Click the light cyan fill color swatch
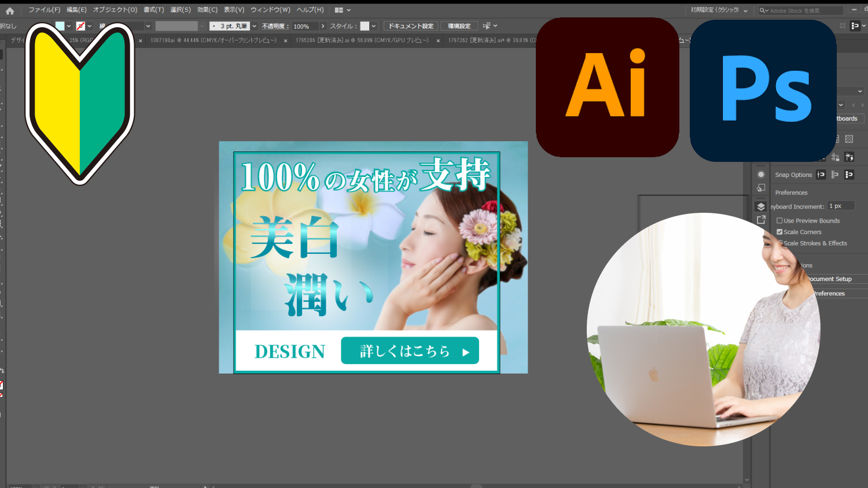This screenshot has height=488, width=868. [60, 26]
